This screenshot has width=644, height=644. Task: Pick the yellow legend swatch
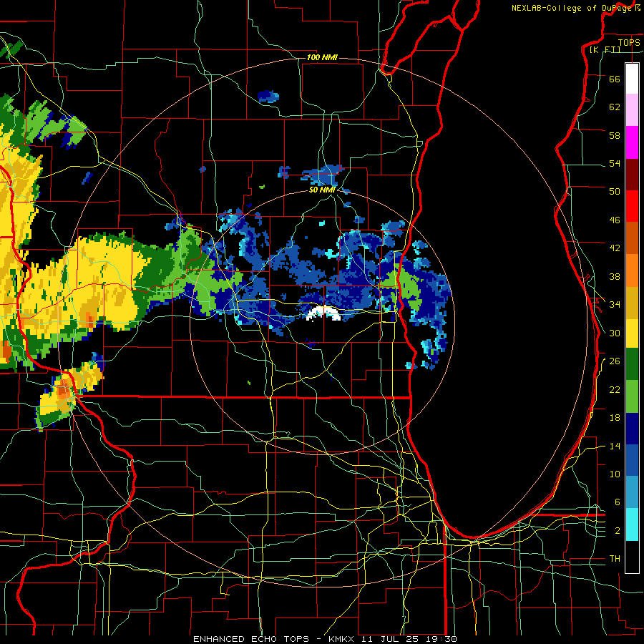(632, 333)
